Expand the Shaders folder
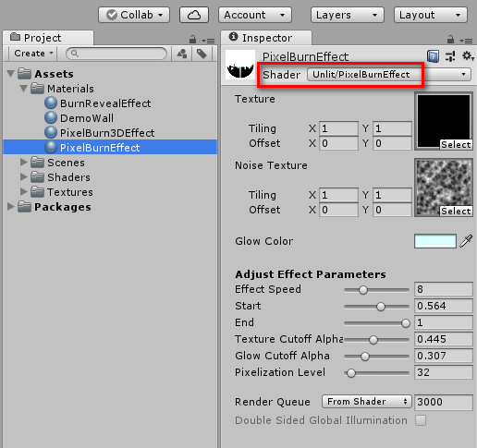This screenshot has width=477, height=448. pyautogui.click(x=24, y=176)
